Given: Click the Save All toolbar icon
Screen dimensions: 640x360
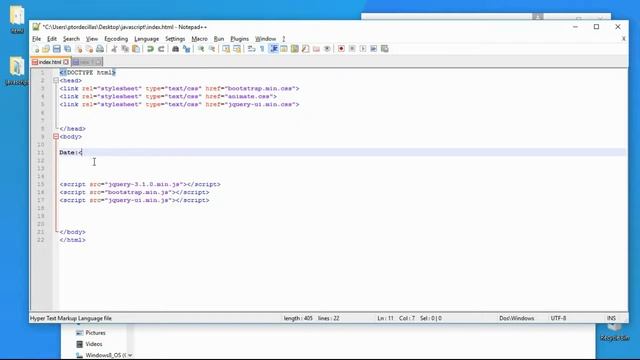Looking at the screenshot, I should coord(67,49).
